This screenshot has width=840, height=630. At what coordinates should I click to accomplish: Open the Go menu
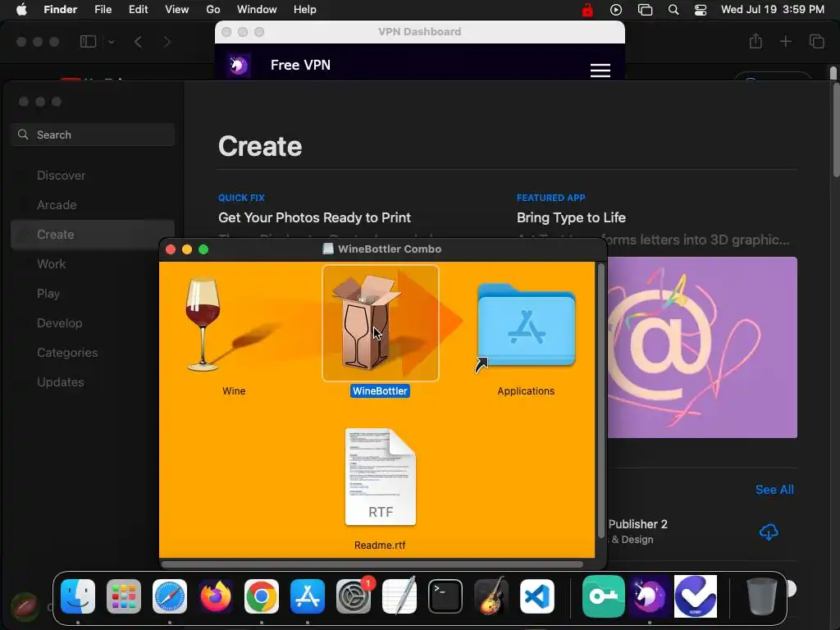[x=213, y=10]
